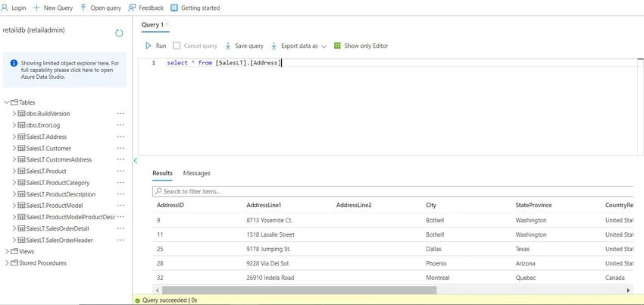
Task: Refresh the retaildb object explorer
Action: 119,33
